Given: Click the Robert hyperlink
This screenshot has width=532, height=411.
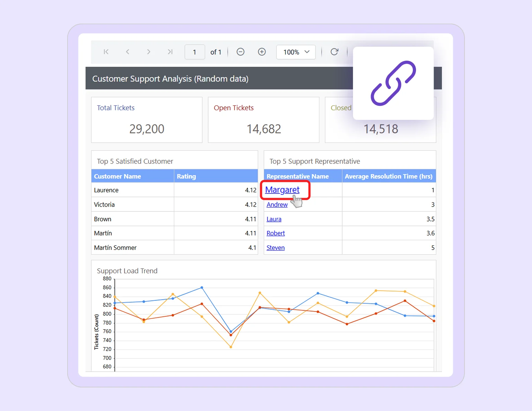Looking at the screenshot, I should pos(275,233).
